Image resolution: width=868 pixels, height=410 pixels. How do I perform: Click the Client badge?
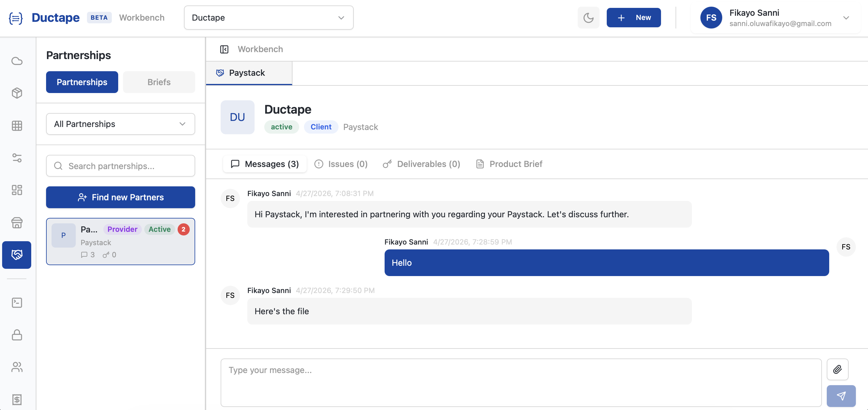(321, 127)
